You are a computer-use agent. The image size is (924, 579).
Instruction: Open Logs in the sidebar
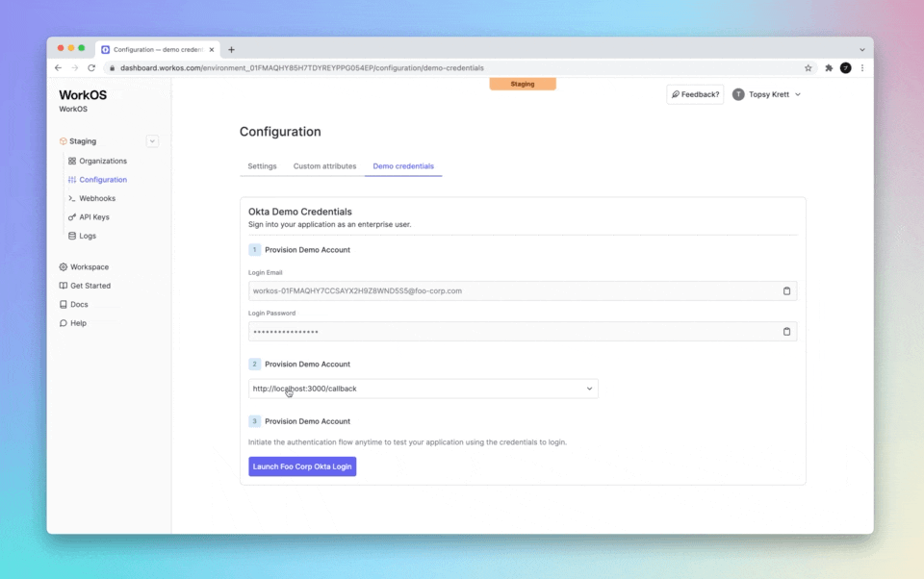[x=88, y=236]
